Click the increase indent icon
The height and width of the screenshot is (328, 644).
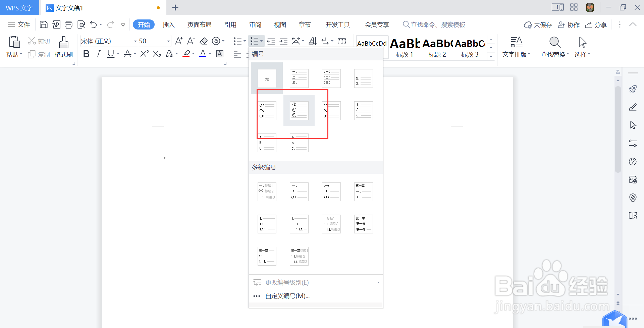coord(283,41)
